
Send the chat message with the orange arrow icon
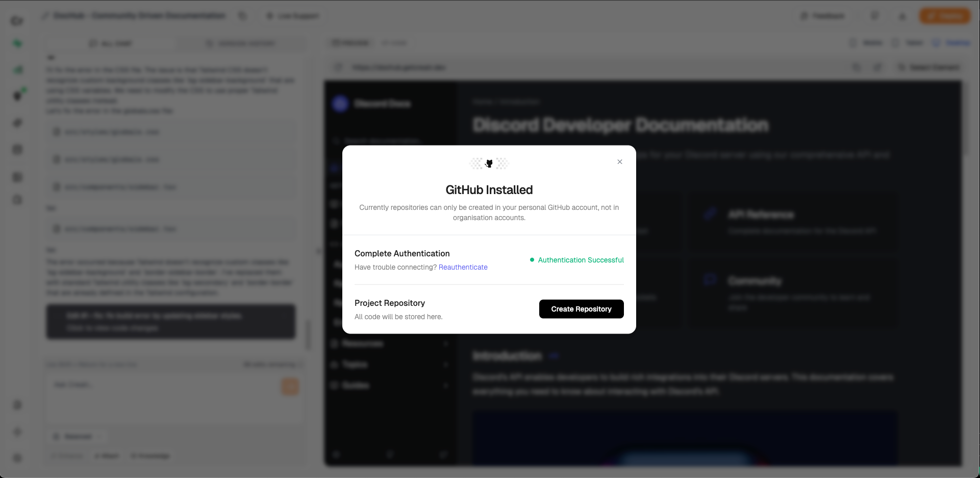[290, 387]
